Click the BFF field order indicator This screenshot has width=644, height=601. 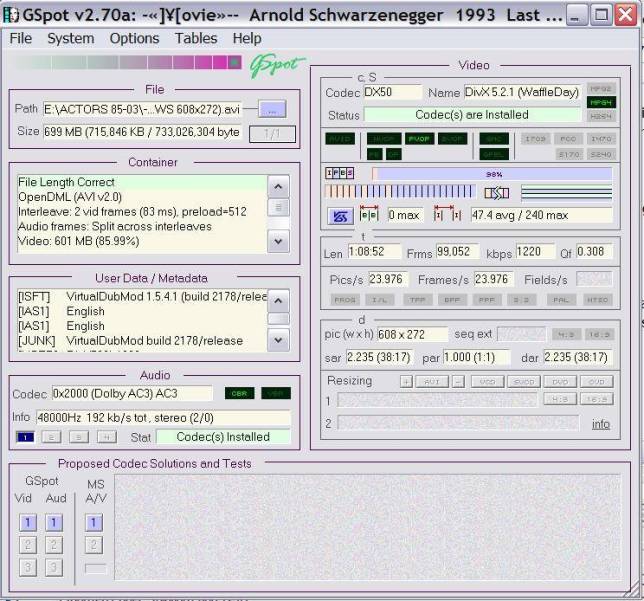pos(452,300)
